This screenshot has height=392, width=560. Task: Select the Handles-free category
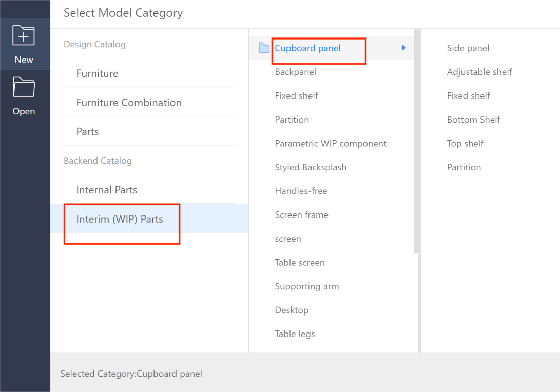point(301,191)
